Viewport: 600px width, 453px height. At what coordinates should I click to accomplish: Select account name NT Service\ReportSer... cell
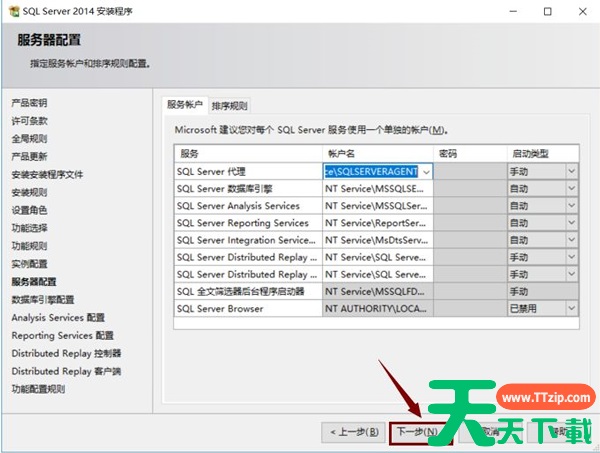click(378, 223)
